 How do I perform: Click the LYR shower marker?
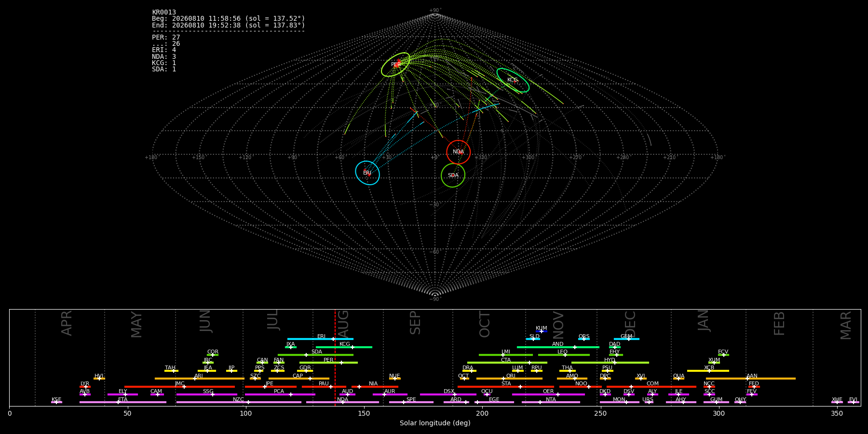[x=85, y=386]
